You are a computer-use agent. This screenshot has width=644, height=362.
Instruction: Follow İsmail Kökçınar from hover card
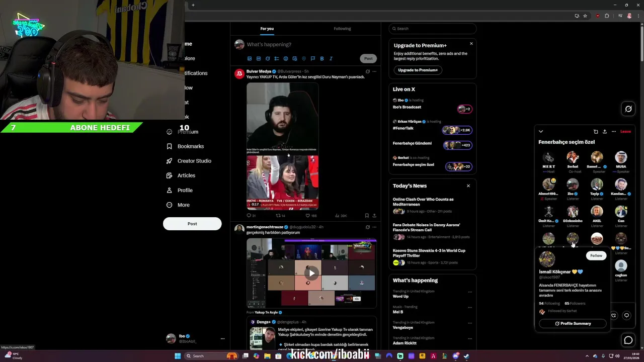[596, 255]
